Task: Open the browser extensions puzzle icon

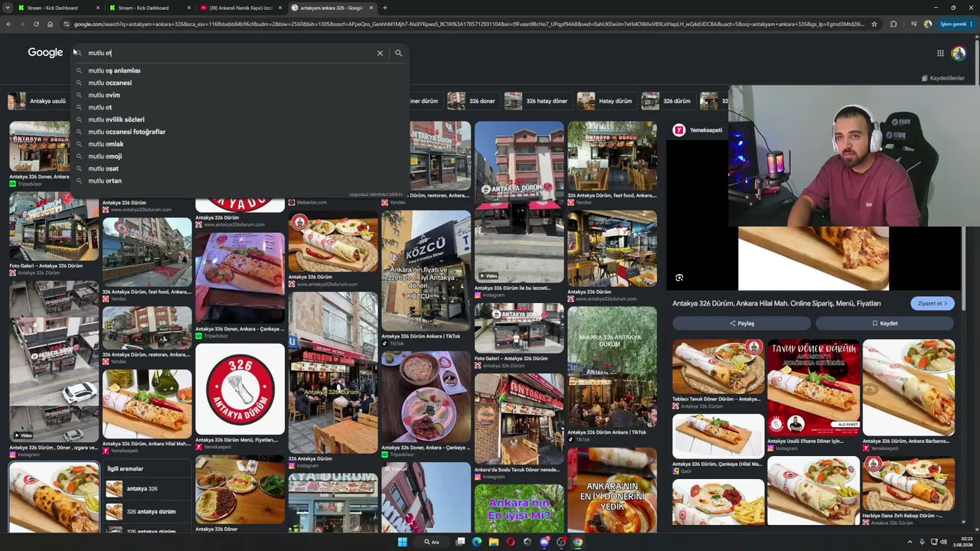Action: click(x=893, y=24)
